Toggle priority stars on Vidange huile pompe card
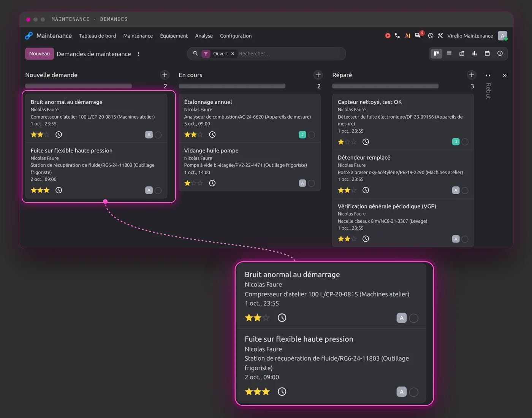Screen dimensions: 532x418 click(x=194, y=183)
